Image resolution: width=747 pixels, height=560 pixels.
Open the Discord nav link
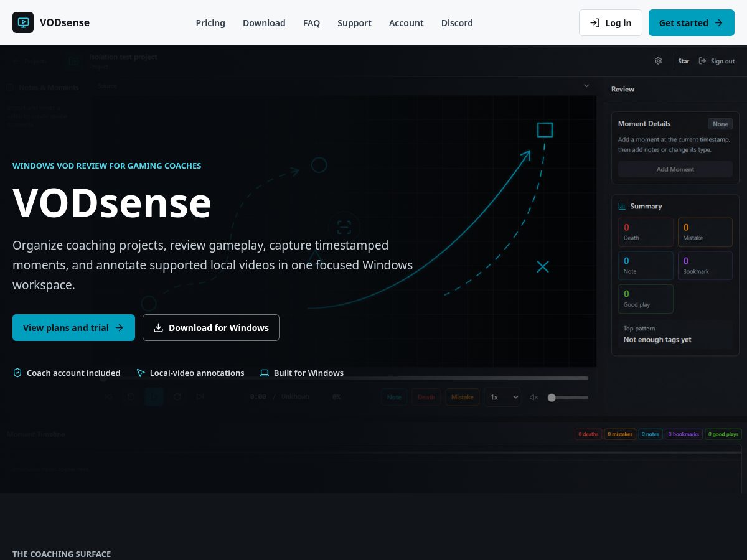tap(457, 22)
